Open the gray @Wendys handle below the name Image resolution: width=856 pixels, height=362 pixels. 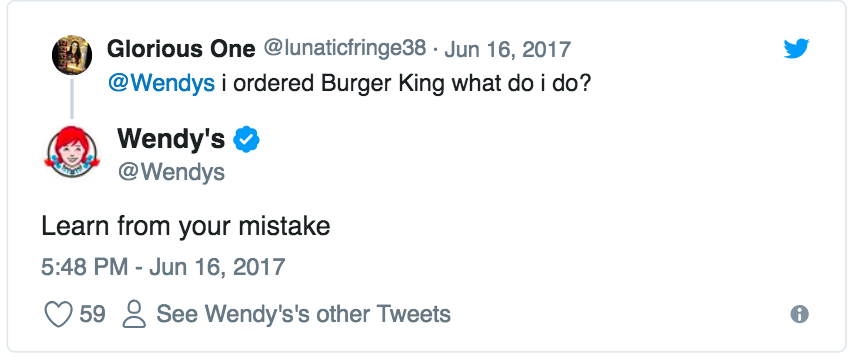[171, 172]
